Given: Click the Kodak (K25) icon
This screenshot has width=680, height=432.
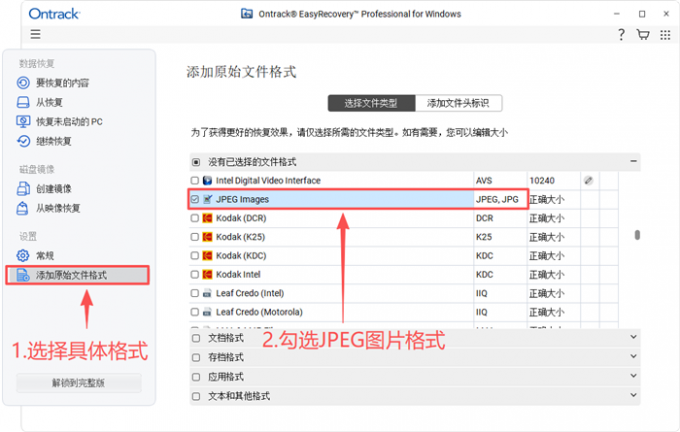Looking at the screenshot, I should [x=208, y=237].
